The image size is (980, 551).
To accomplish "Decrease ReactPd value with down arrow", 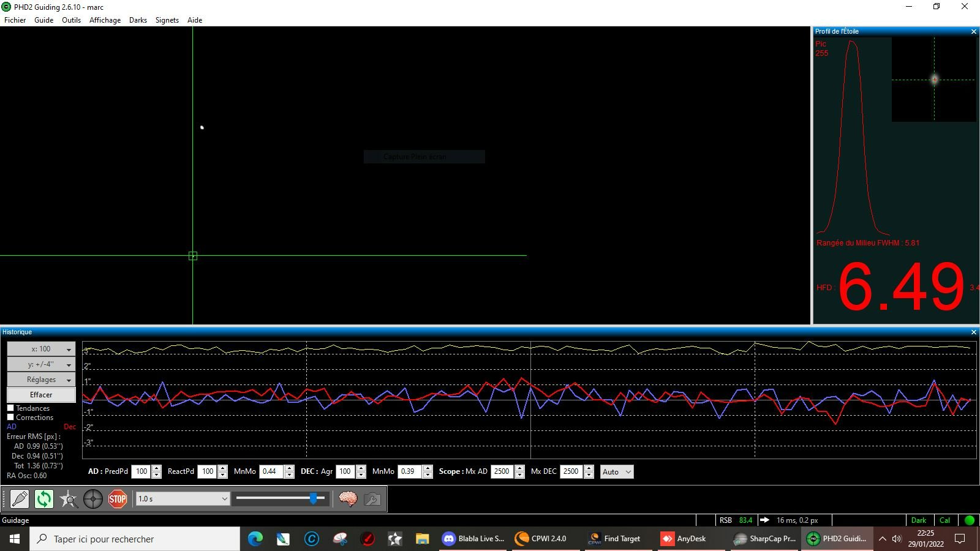I will (223, 475).
